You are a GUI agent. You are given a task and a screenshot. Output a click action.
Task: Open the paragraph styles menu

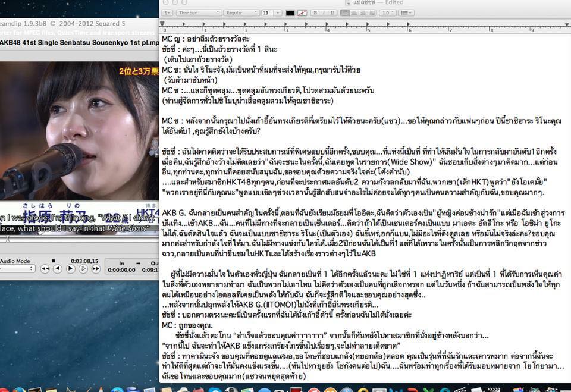(x=167, y=12)
